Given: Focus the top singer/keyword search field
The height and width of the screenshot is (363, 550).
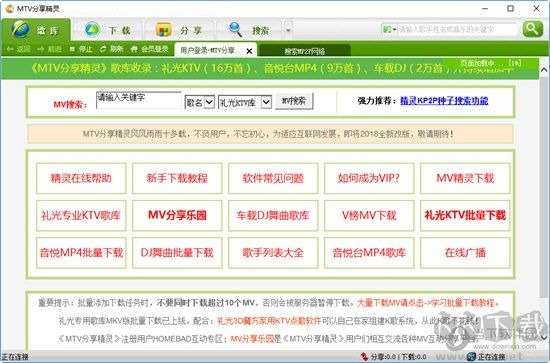Looking at the screenshot, I should click(457, 29).
